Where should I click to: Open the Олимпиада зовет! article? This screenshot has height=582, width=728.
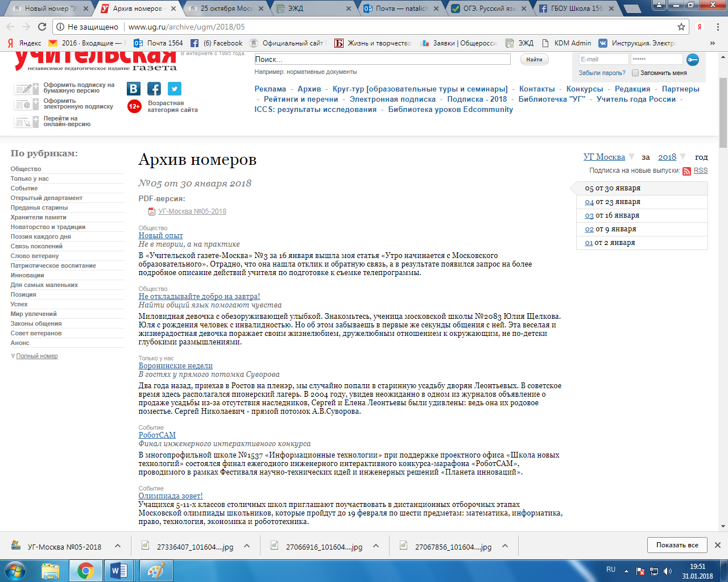[171, 496]
